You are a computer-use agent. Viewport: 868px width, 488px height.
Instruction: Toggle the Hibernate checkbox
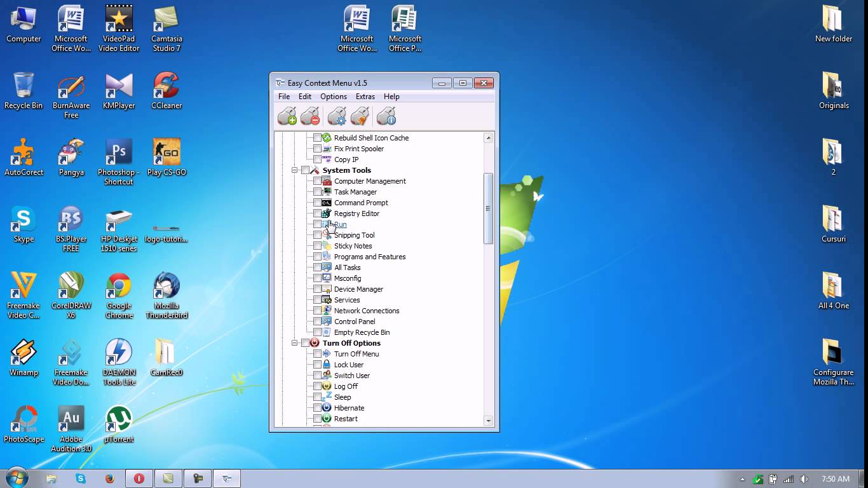[317, 408]
